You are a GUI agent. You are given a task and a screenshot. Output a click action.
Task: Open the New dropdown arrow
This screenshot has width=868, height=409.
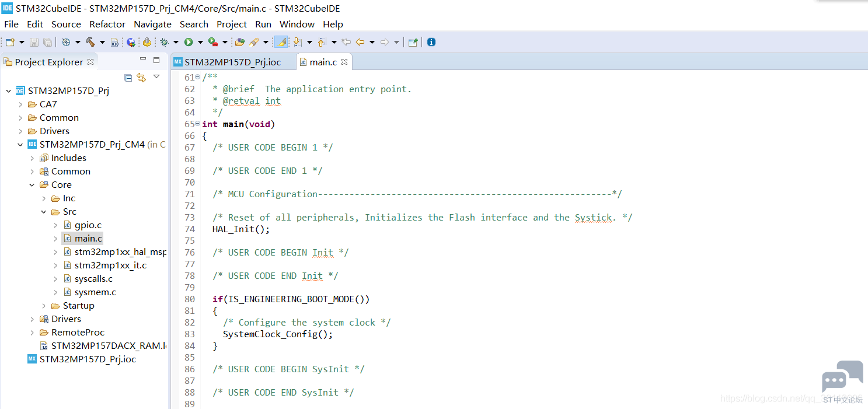(x=22, y=42)
